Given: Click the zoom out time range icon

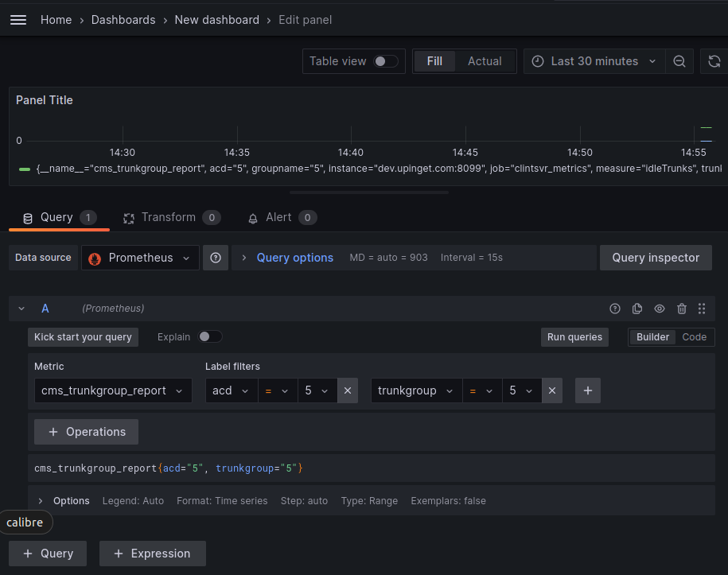Looking at the screenshot, I should [x=679, y=61].
